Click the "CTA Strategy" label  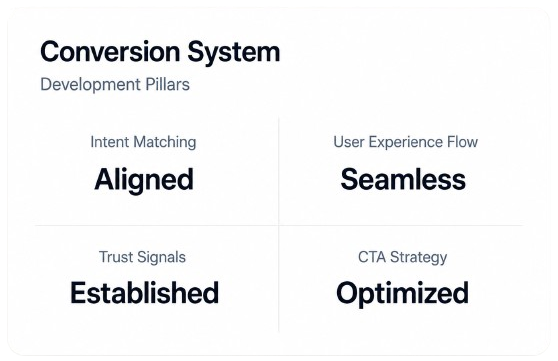tap(402, 257)
